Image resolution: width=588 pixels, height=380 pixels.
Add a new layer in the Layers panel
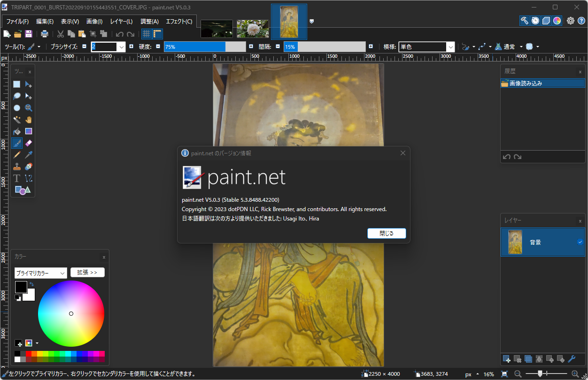click(x=506, y=359)
